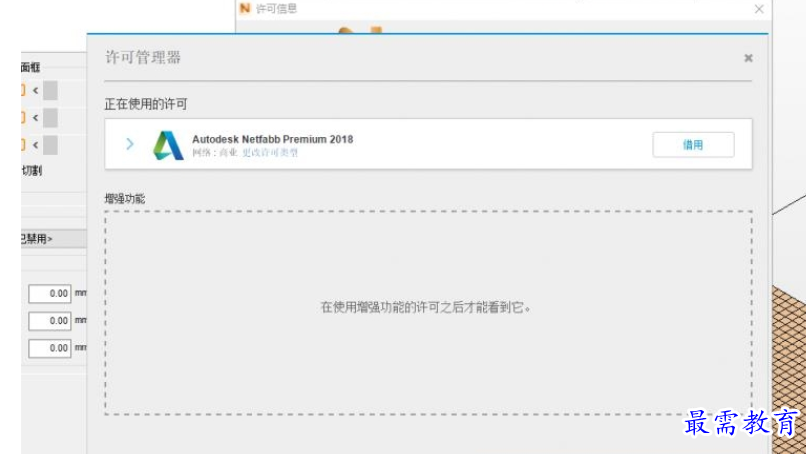Click the first 0.00 mm input field

[x=50, y=294]
